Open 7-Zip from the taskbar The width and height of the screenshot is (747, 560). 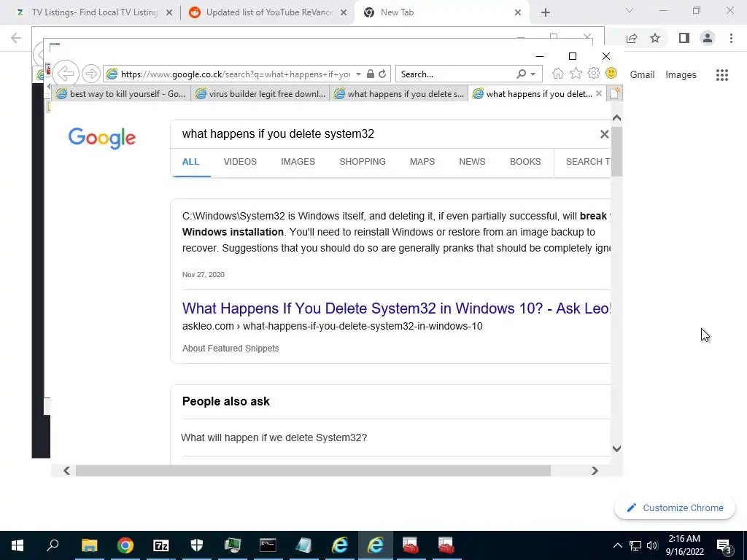click(161, 545)
